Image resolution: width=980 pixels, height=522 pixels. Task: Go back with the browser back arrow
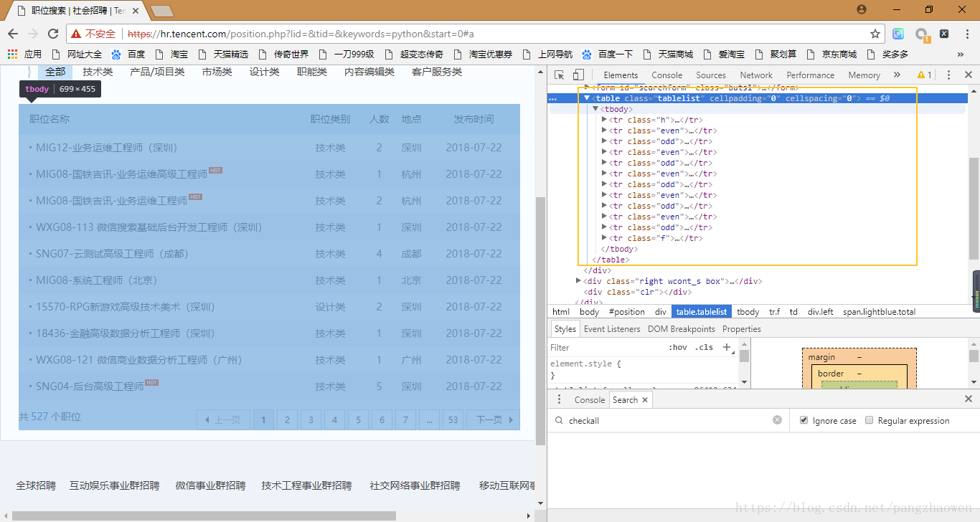[13, 34]
